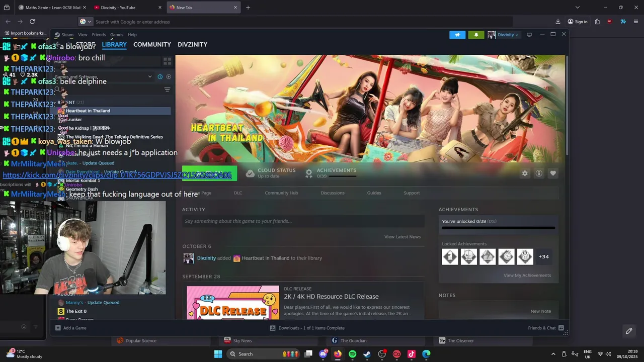Open Discussions tab
The width and height of the screenshot is (644, 362).
[333, 193]
